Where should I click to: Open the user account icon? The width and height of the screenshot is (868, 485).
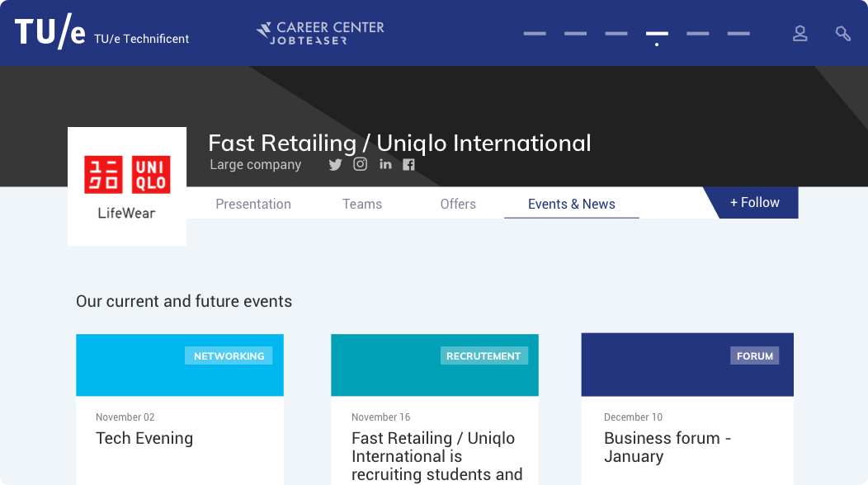coord(800,34)
